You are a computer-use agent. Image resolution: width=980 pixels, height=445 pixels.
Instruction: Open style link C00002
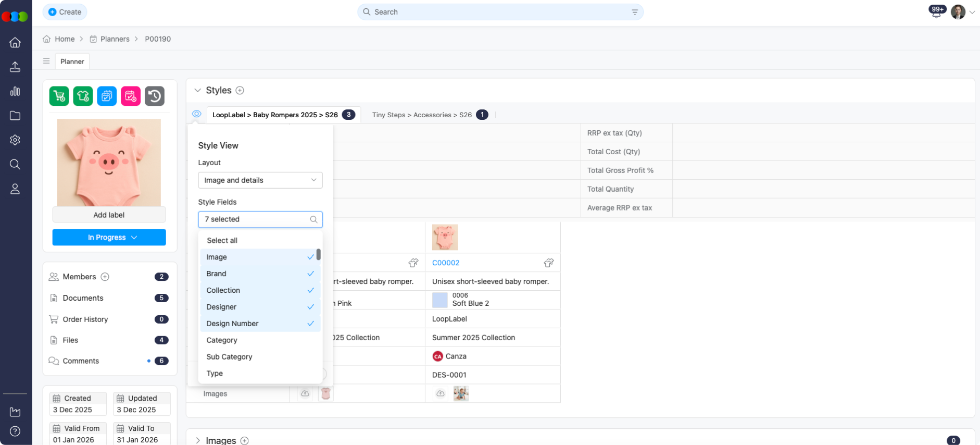point(446,263)
